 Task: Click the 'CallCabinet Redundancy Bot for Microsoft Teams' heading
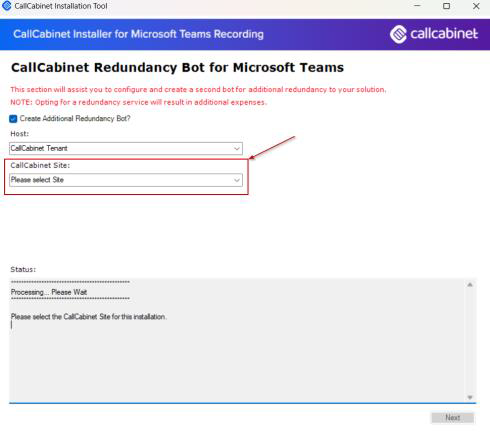click(x=177, y=68)
